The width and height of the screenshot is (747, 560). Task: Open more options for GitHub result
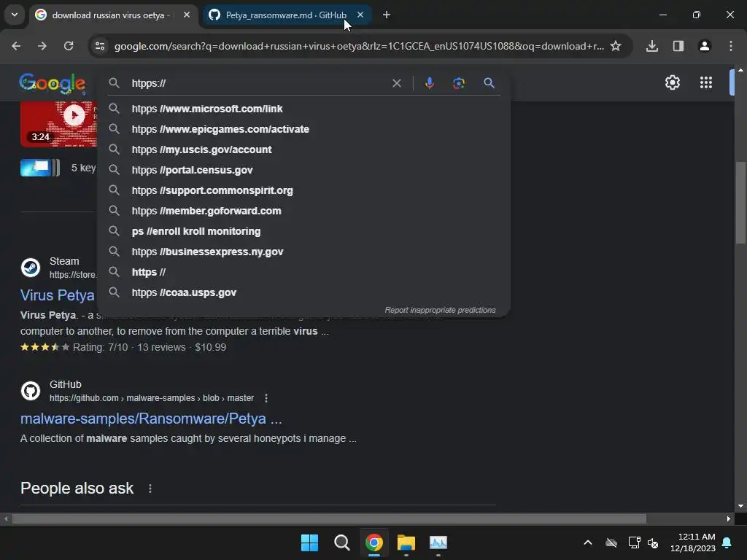[x=266, y=398]
